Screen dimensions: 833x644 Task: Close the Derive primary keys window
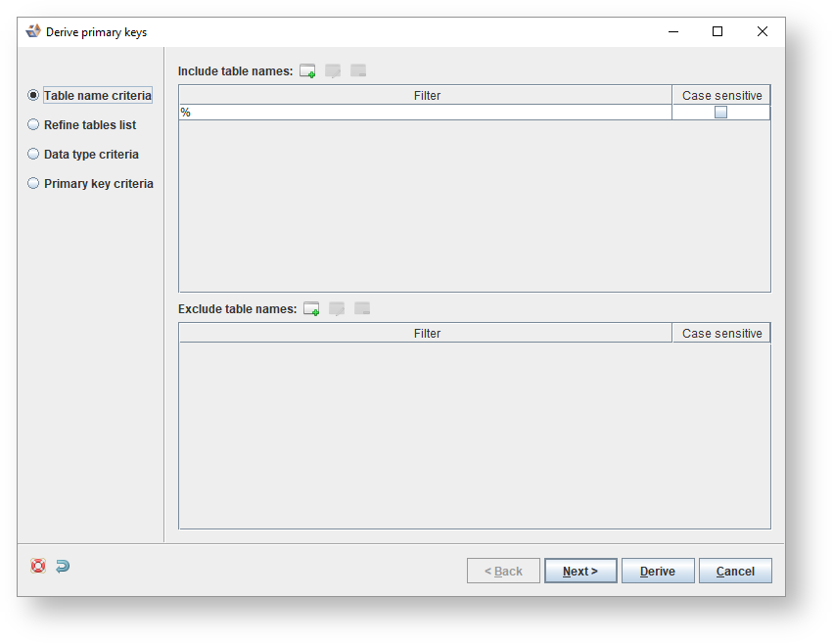pos(763,31)
